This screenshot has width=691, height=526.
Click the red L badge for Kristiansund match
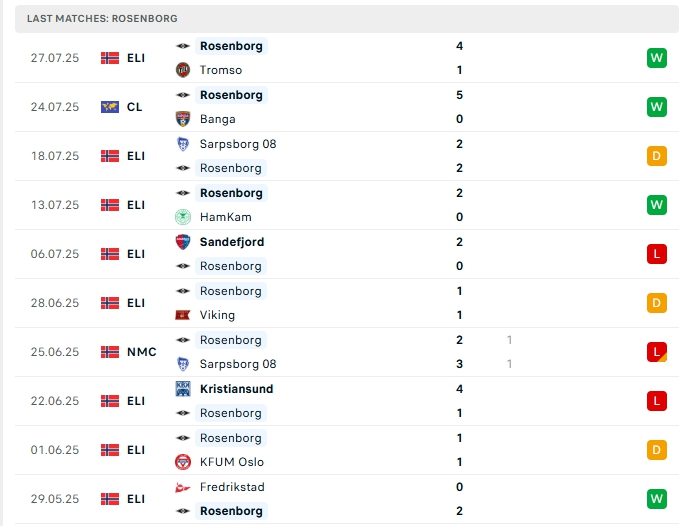tap(656, 401)
